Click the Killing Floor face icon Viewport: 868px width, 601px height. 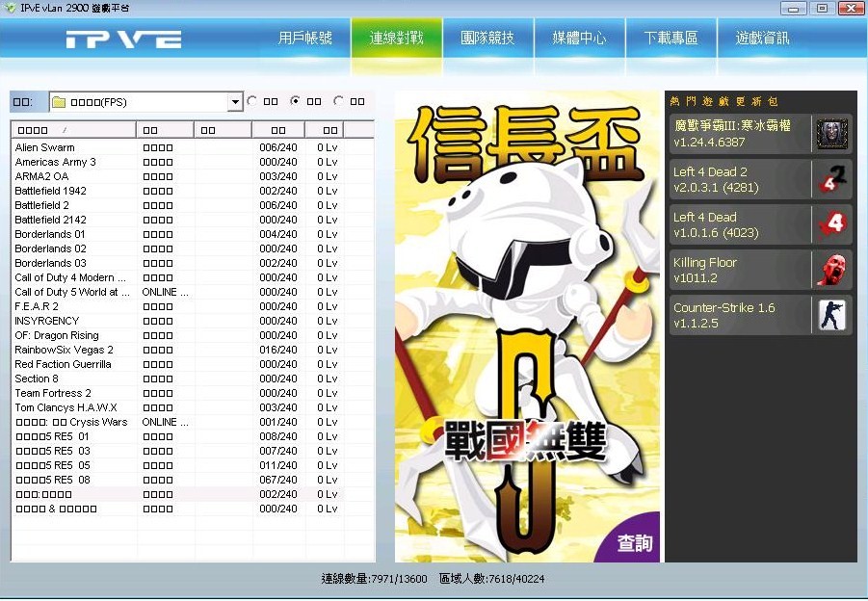pos(832,270)
